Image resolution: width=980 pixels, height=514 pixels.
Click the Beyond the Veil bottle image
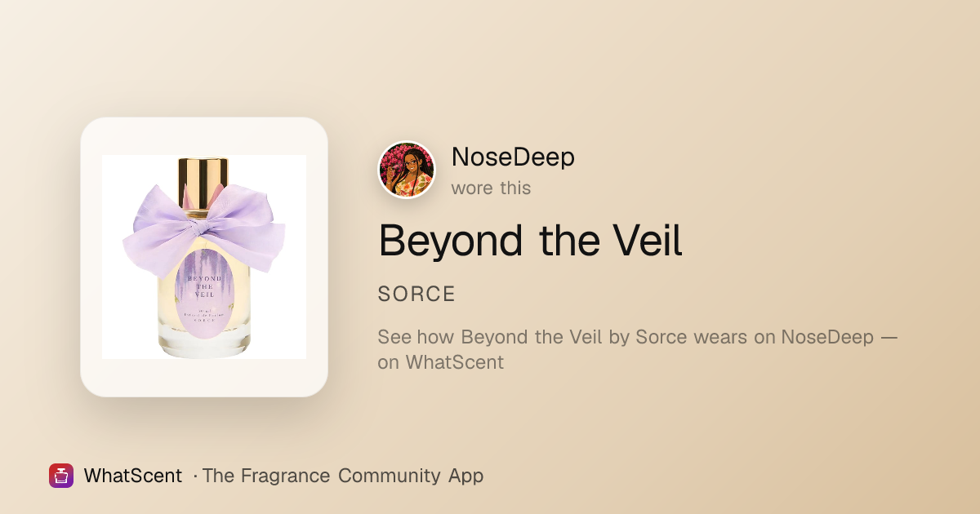point(204,257)
